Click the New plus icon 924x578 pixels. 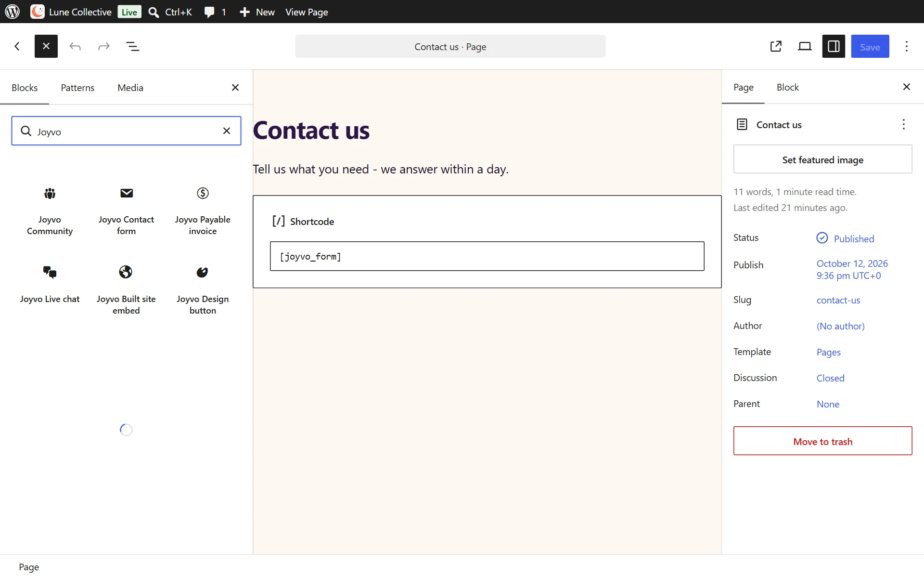(244, 12)
